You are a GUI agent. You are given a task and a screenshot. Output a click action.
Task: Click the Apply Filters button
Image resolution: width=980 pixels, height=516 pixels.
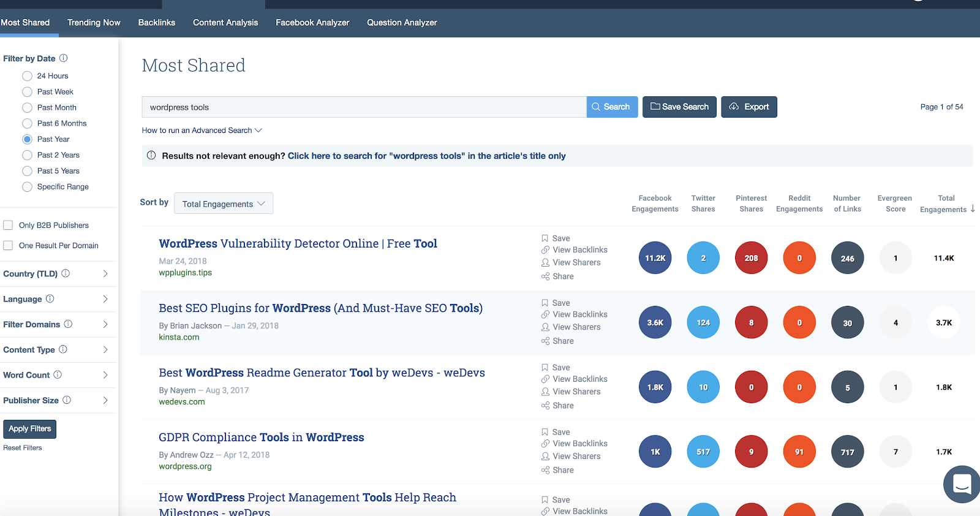[29, 429]
